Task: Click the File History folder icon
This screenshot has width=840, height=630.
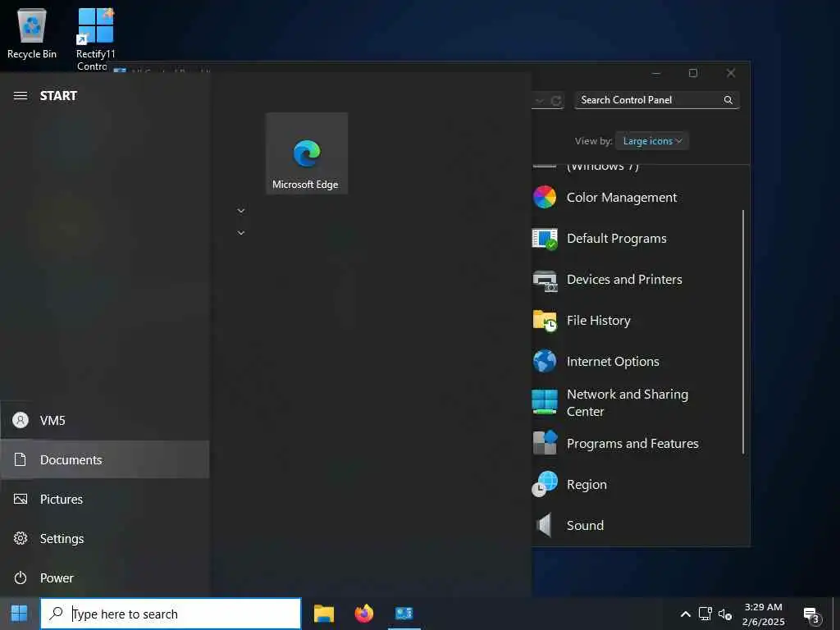Action: coord(545,321)
